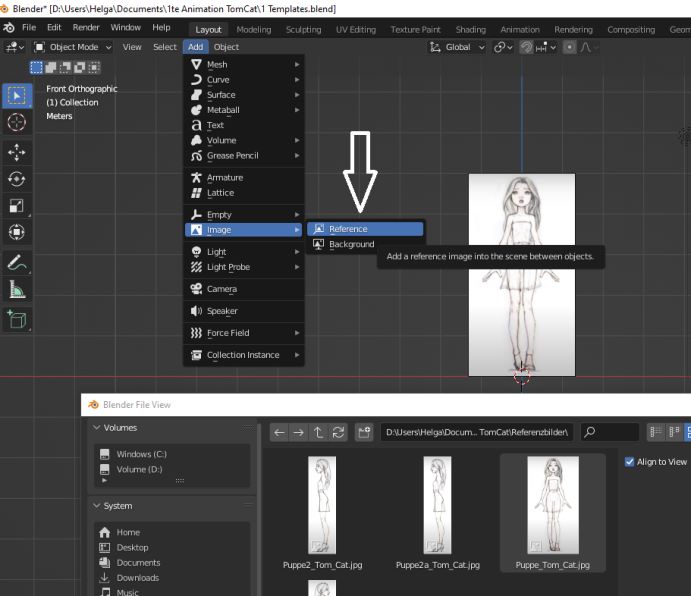Image resolution: width=691 pixels, height=596 pixels.
Task: Pick the Annotate tool
Action: point(17,264)
